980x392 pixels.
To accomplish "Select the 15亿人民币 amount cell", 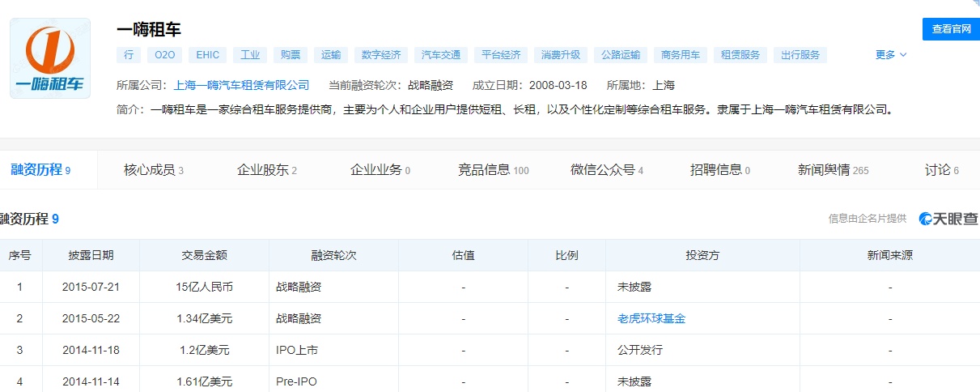I will click(x=204, y=287).
